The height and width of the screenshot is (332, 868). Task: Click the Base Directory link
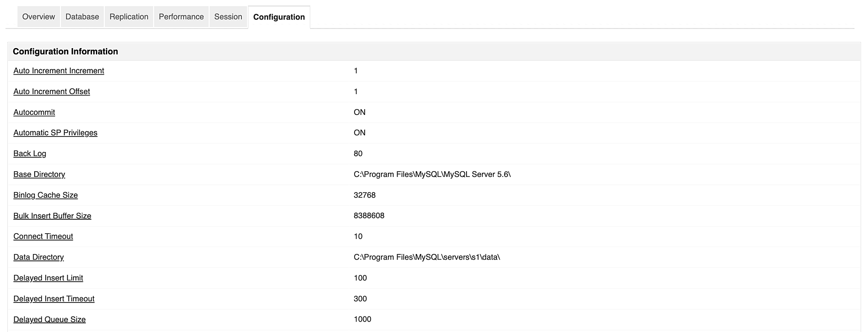(x=39, y=174)
